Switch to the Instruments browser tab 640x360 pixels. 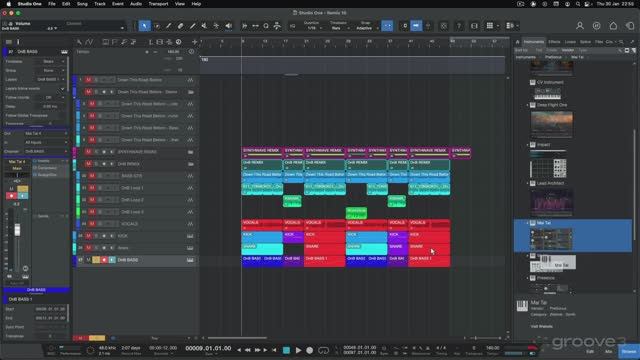click(534, 42)
